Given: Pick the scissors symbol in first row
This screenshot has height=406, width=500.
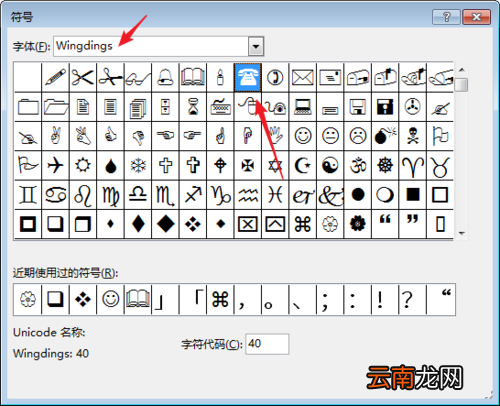Looking at the screenshot, I should click(83, 77).
